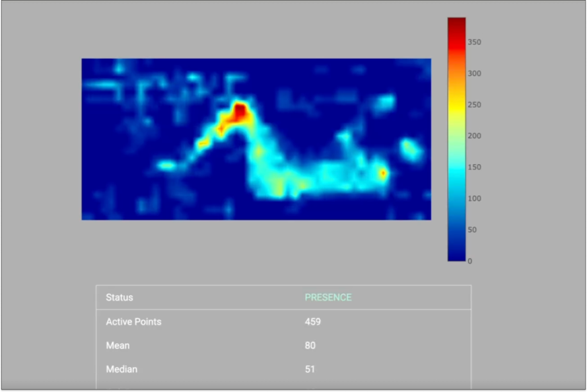Click the yellow band on the color scale bar

[456, 110]
